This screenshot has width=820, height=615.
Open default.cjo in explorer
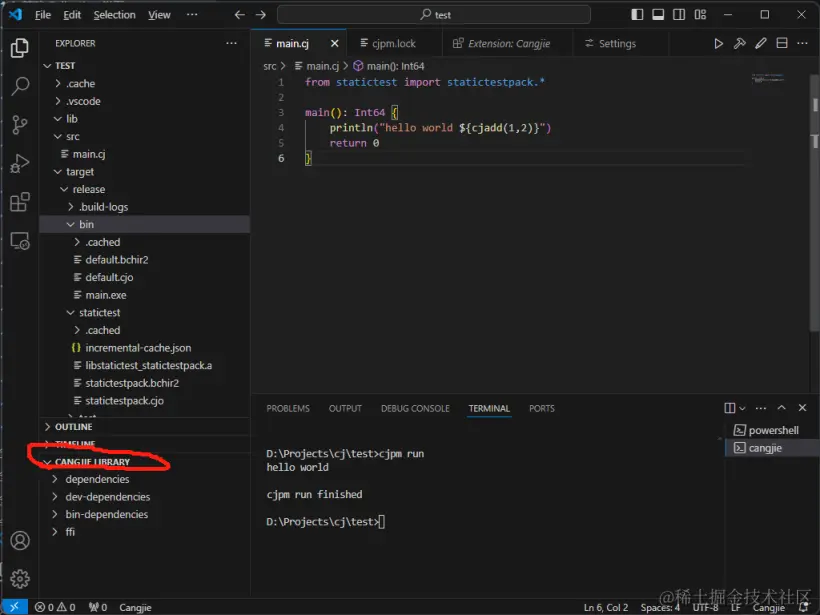click(109, 277)
